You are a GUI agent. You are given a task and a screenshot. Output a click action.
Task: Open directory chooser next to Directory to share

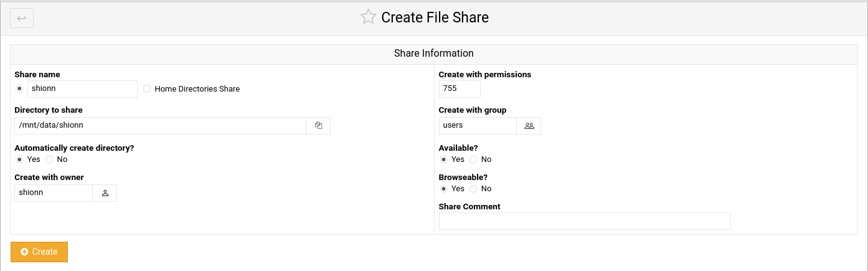coord(318,125)
